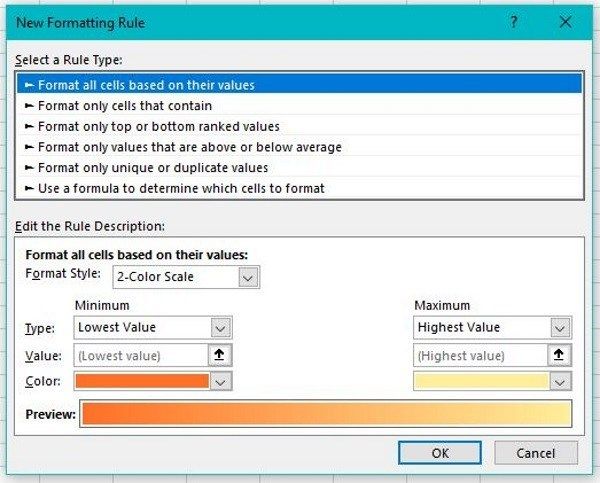The image size is (600, 483).
Task: Choose 'Use a formula to determine which cells to format'
Action: click(x=299, y=188)
